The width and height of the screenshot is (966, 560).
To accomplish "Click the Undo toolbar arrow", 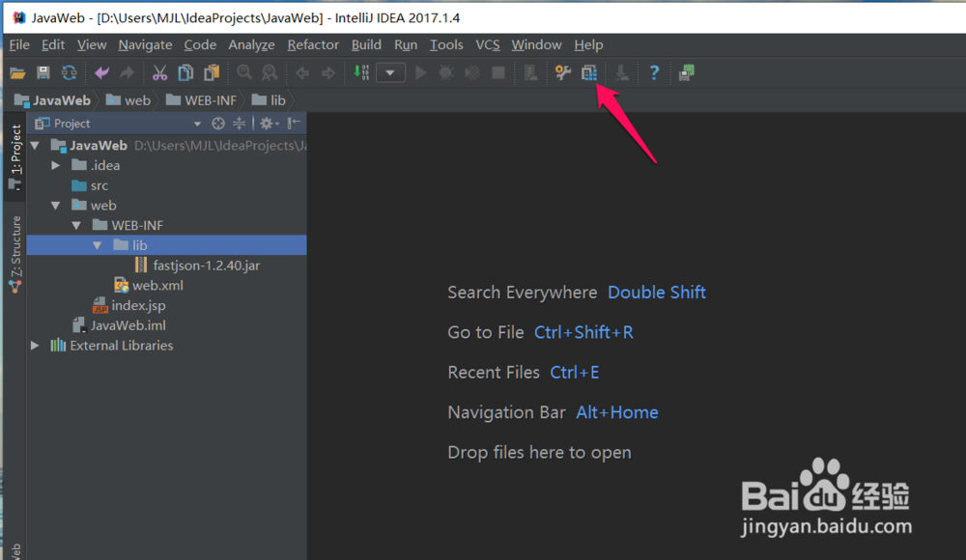I will tap(101, 72).
